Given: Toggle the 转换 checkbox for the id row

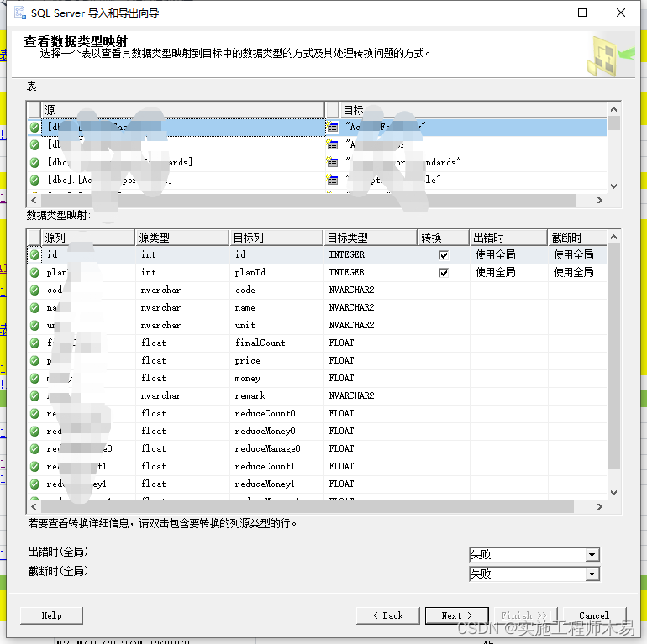Looking at the screenshot, I should (x=444, y=255).
